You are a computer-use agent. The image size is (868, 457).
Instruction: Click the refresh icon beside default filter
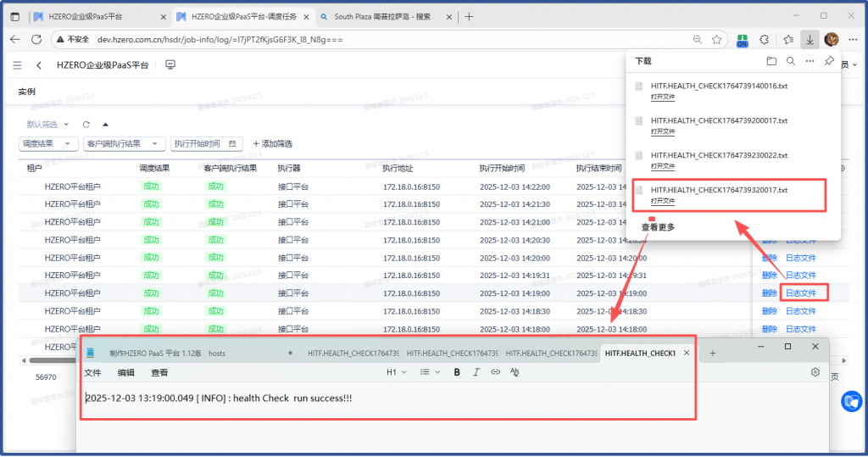point(86,124)
